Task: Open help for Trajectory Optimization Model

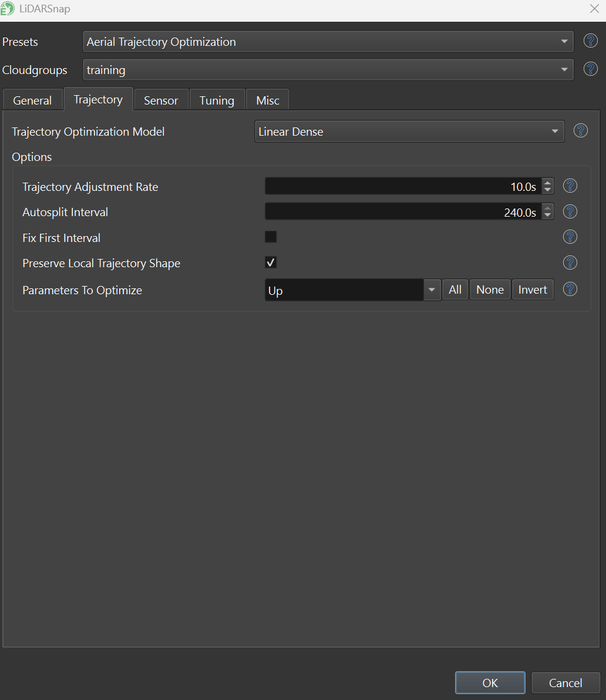Action: pyautogui.click(x=580, y=131)
